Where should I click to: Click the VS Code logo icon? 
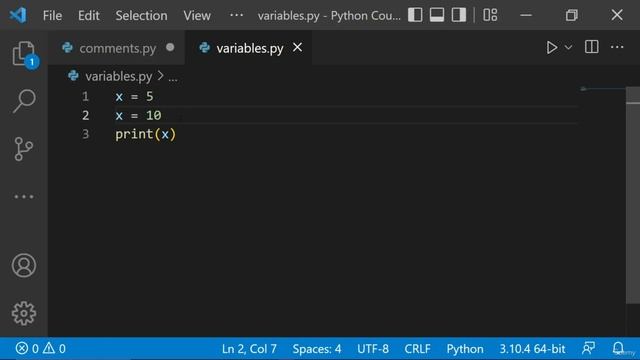(x=18, y=15)
